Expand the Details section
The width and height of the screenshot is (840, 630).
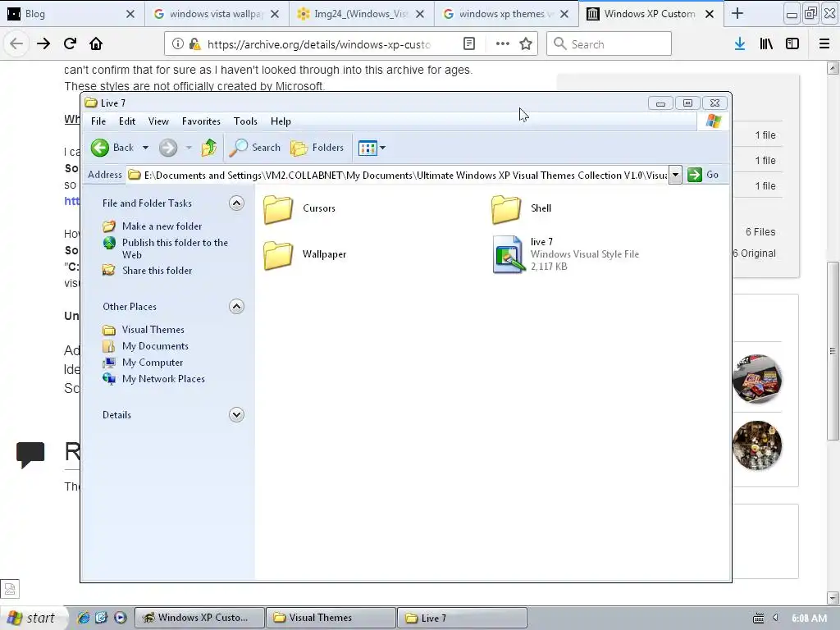[x=236, y=414]
